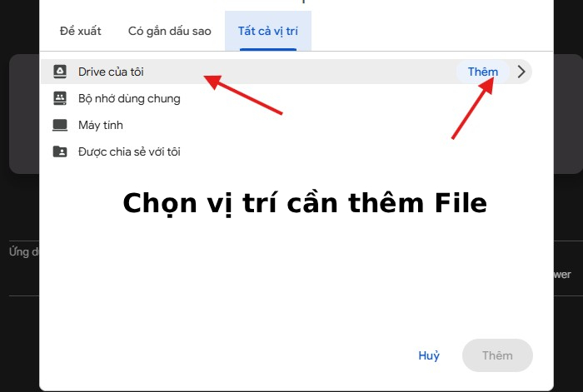Click the red arrow pointing at the Thêm chip
Image resolution: width=583 pixels, height=392 pixels.
[x=472, y=107]
